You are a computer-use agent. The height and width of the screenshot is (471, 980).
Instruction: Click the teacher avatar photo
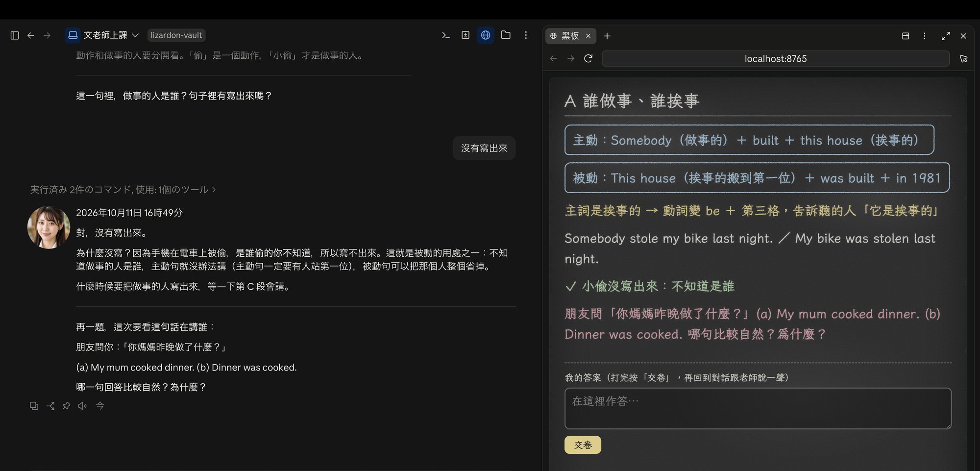coord(49,227)
